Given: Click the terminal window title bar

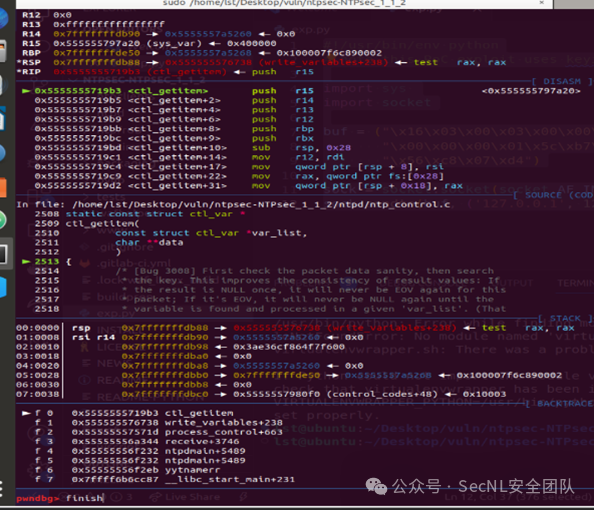Looking at the screenshot, I should pyautogui.click(x=284, y=3).
